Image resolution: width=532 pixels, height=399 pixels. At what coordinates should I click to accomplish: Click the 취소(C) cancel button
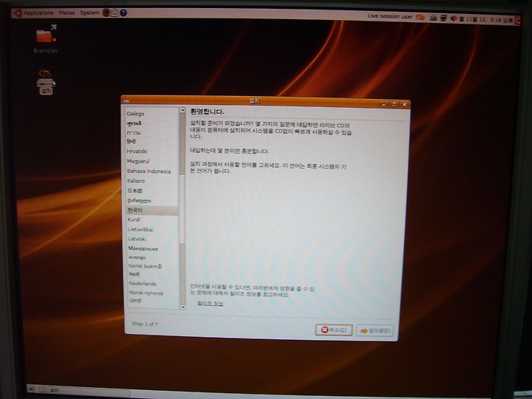(334, 330)
